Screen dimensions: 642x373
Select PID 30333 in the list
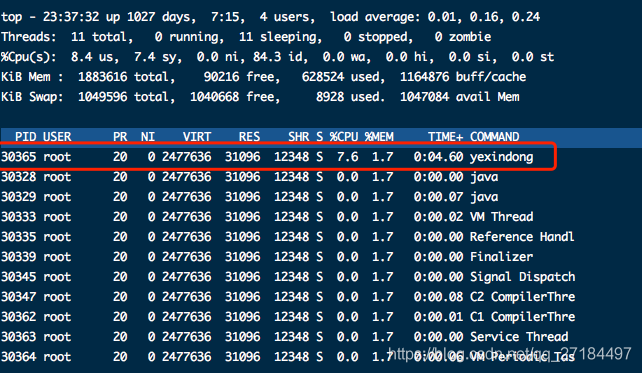click(x=19, y=217)
